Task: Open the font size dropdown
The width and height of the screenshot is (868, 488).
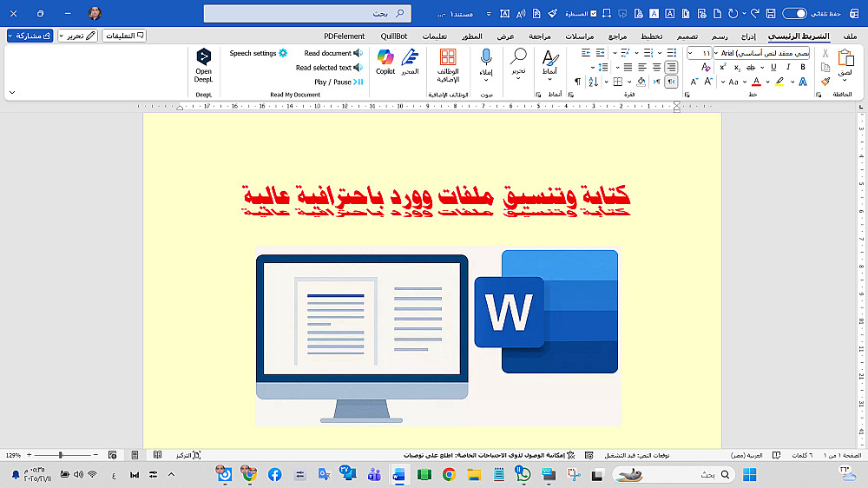Action: (x=690, y=53)
